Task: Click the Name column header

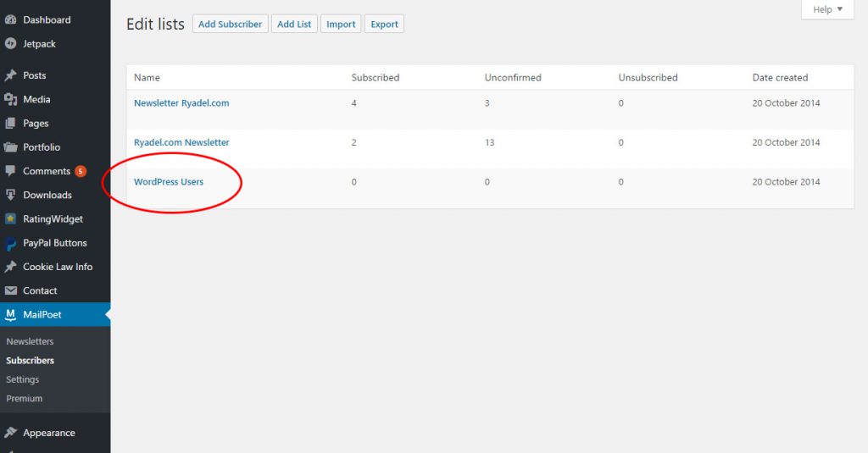Action: click(x=147, y=77)
